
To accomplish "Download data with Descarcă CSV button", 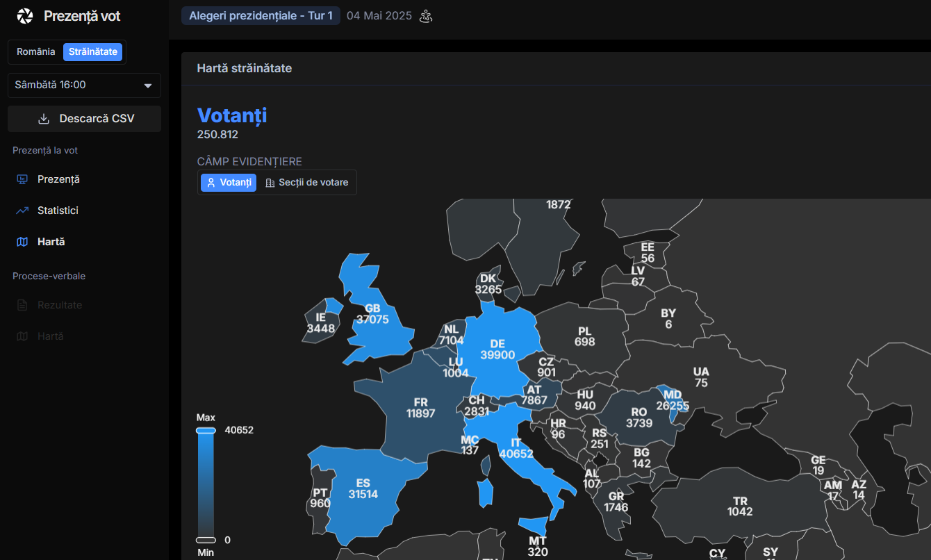I will pyautogui.click(x=84, y=119).
